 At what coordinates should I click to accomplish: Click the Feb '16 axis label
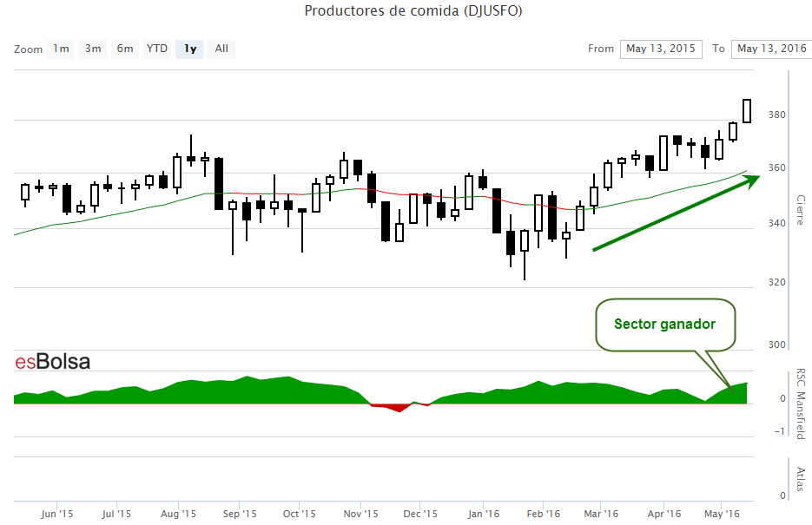(544, 514)
